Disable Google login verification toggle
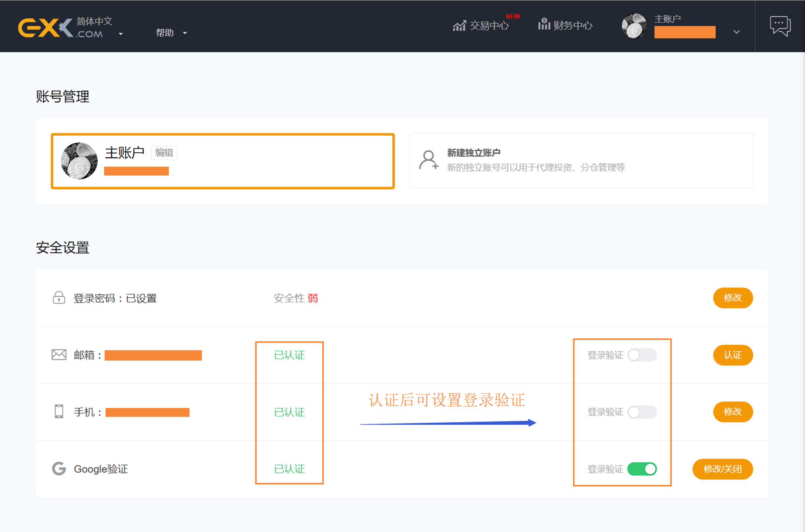This screenshot has width=805, height=532. coord(642,469)
